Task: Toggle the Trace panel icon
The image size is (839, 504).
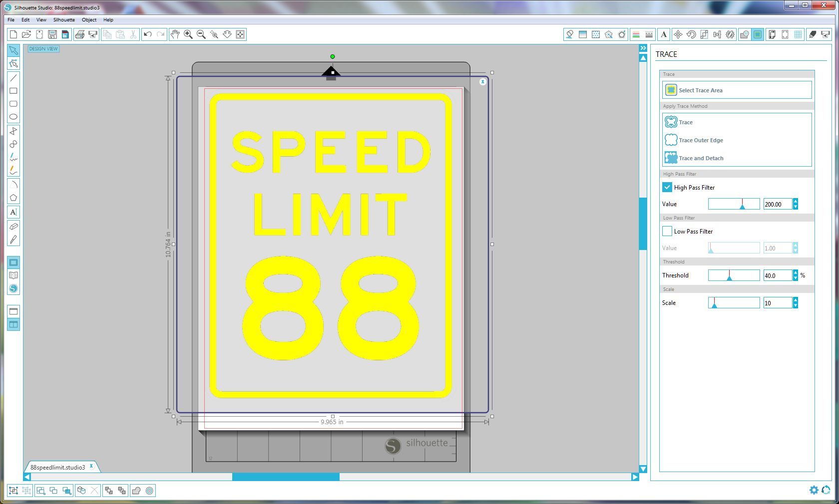Action: (759, 34)
